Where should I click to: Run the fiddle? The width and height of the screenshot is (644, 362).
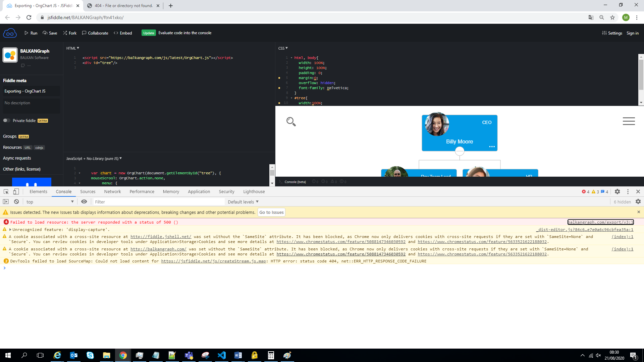(x=30, y=33)
